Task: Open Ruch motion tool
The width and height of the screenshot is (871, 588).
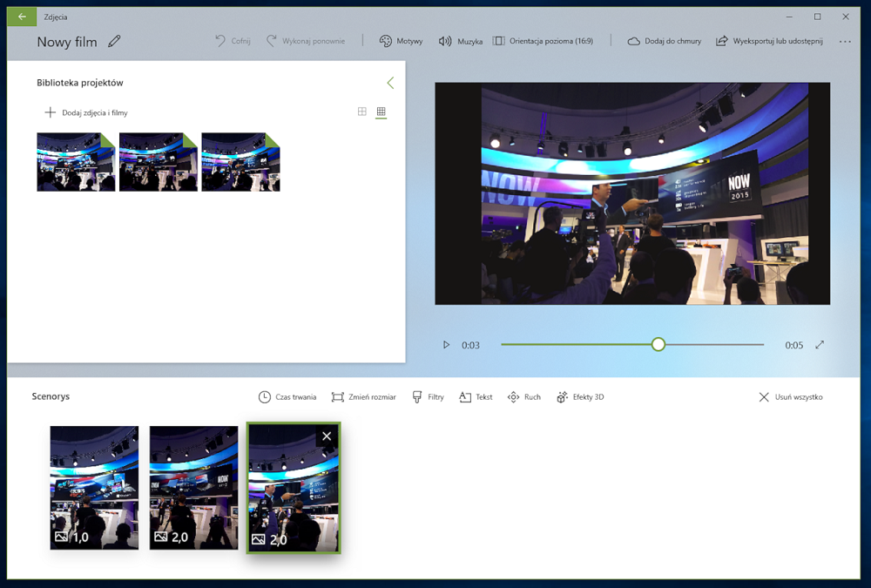Action: point(523,397)
